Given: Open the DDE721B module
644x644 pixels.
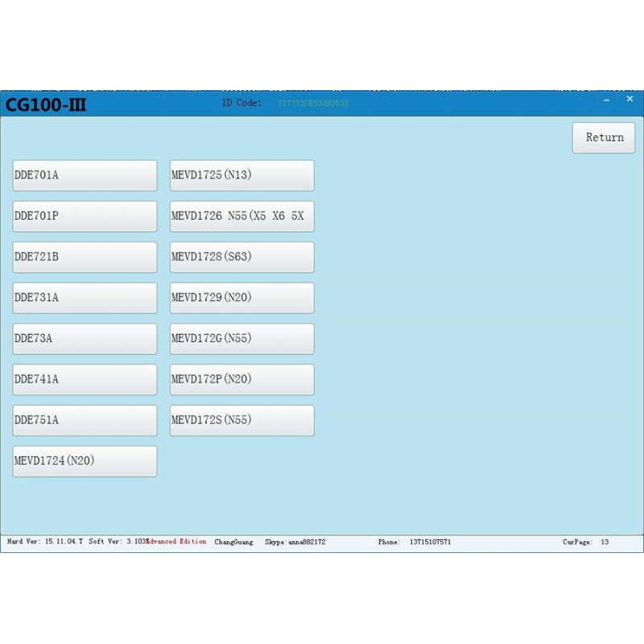Looking at the screenshot, I should pos(85,258).
